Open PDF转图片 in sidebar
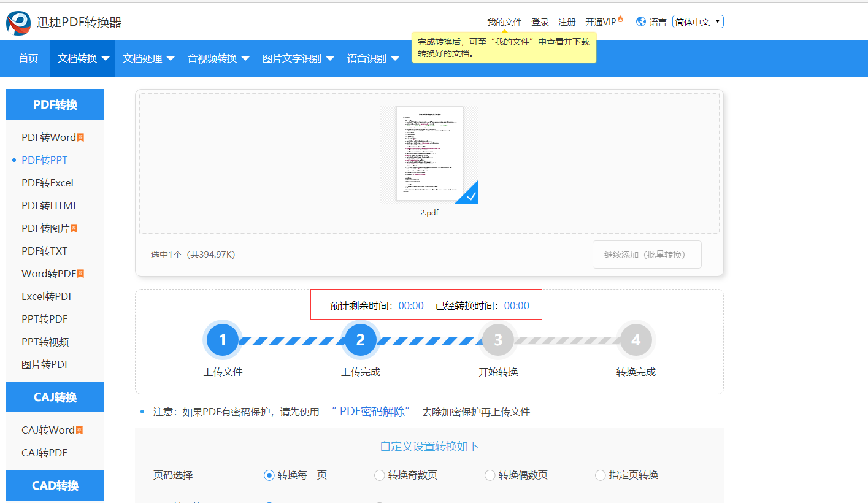The width and height of the screenshot is (868, 503). [45, 228]
